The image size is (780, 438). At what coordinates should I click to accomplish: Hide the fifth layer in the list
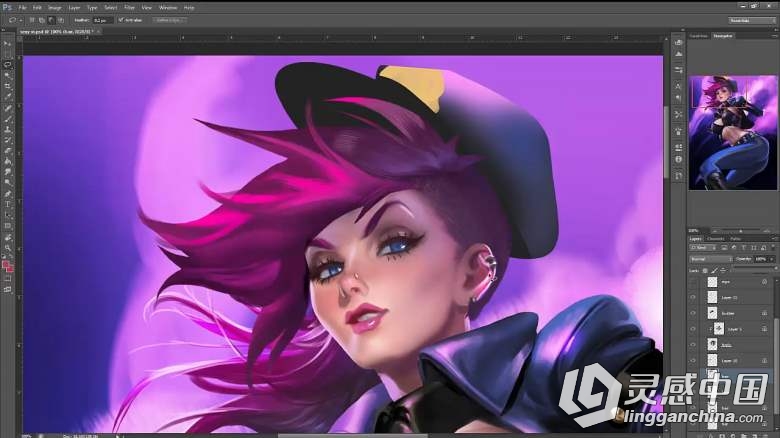pyautogui.click(x=693, y=344)
